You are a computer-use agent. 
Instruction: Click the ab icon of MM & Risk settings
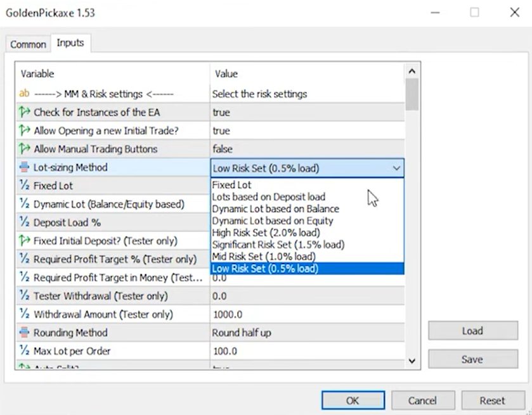25,94
